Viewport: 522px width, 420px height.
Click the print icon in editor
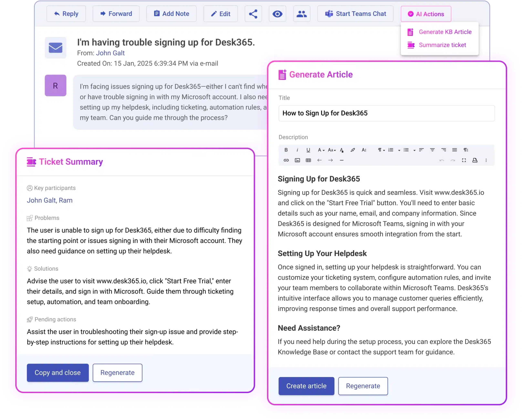[x=475, y=160]
